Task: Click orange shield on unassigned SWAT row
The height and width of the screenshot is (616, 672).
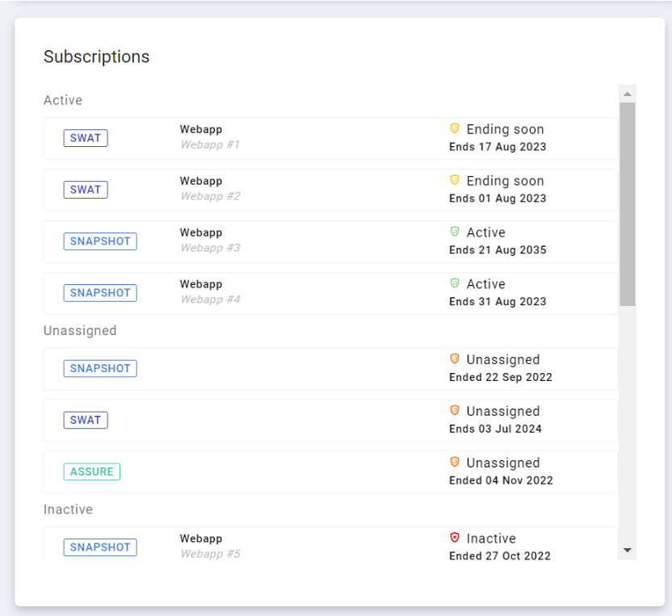Action: click(455, 411)
